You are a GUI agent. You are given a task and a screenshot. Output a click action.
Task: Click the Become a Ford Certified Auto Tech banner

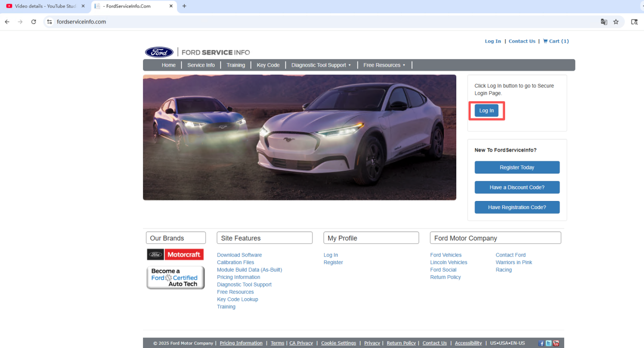pos(175,278)
